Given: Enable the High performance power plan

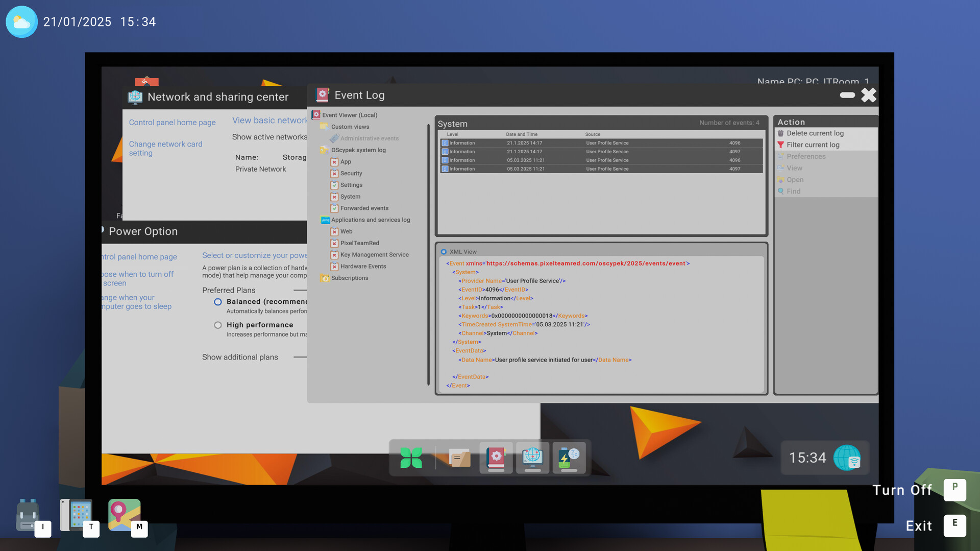Looking at the screenshot, I should coord(218,325).
